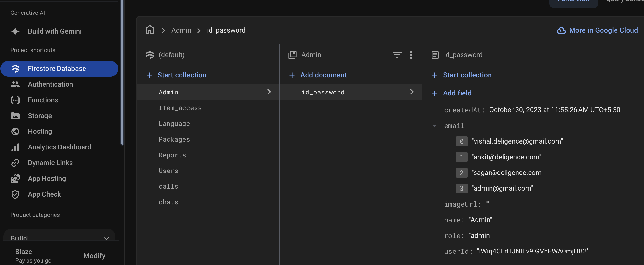Click the name field value "Admin"

tap(480, 220)
